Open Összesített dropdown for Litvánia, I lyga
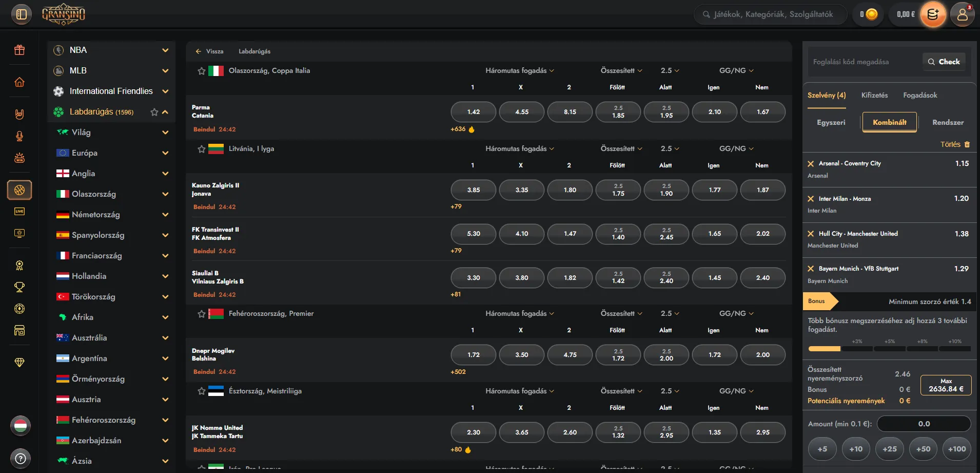 tap(621, 149)
